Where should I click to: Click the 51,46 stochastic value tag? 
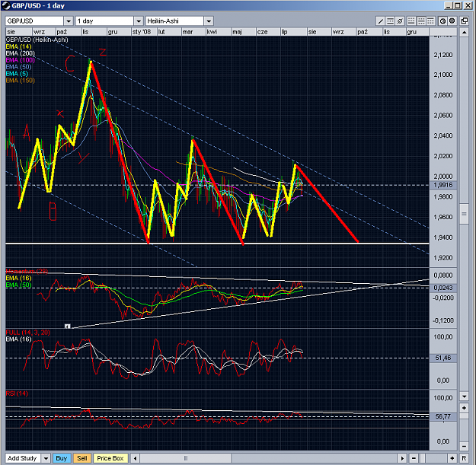pos(443,358)
